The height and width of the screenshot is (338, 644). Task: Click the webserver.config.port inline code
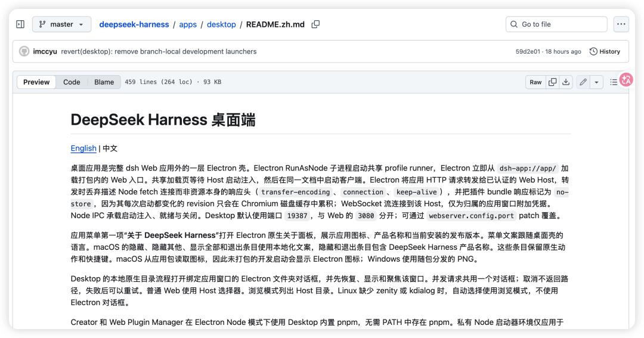pos(471,216)
